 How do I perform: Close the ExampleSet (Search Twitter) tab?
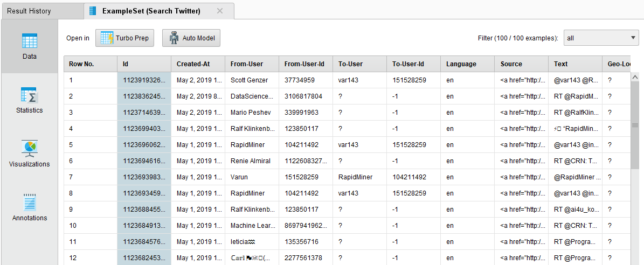219,11
